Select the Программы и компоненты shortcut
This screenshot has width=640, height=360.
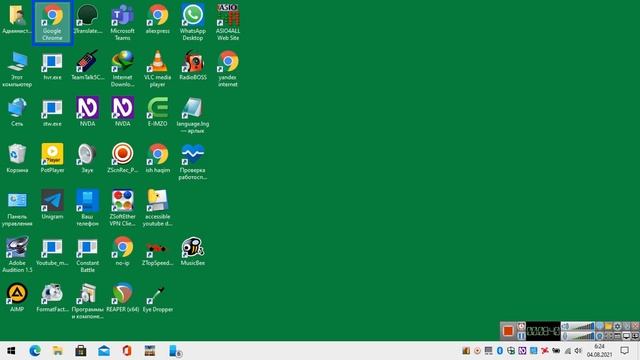(87, 301)
